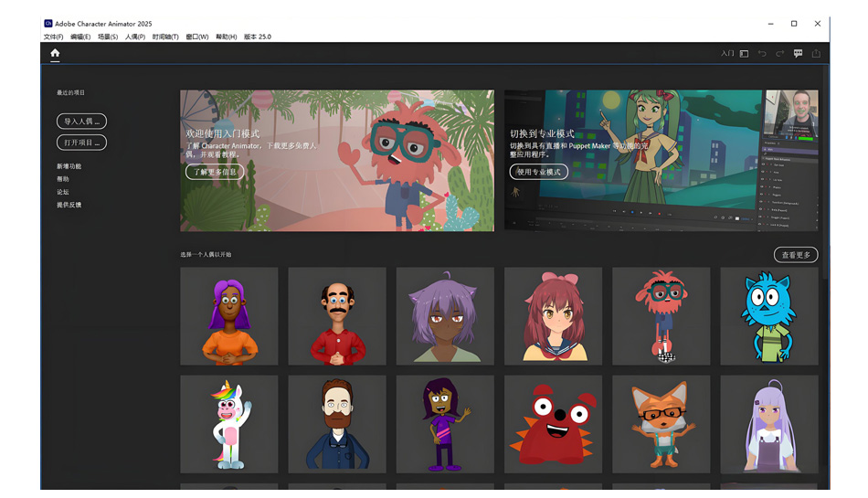Click the redo arrow icon
Viewport: 868px width, 498px height.
click(780, 54)
